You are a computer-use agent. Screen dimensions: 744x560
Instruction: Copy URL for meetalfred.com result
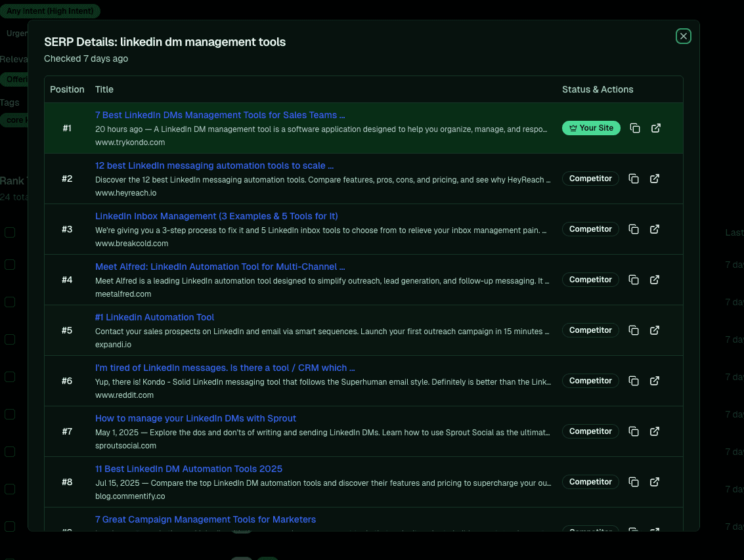(x=634, y=280)
